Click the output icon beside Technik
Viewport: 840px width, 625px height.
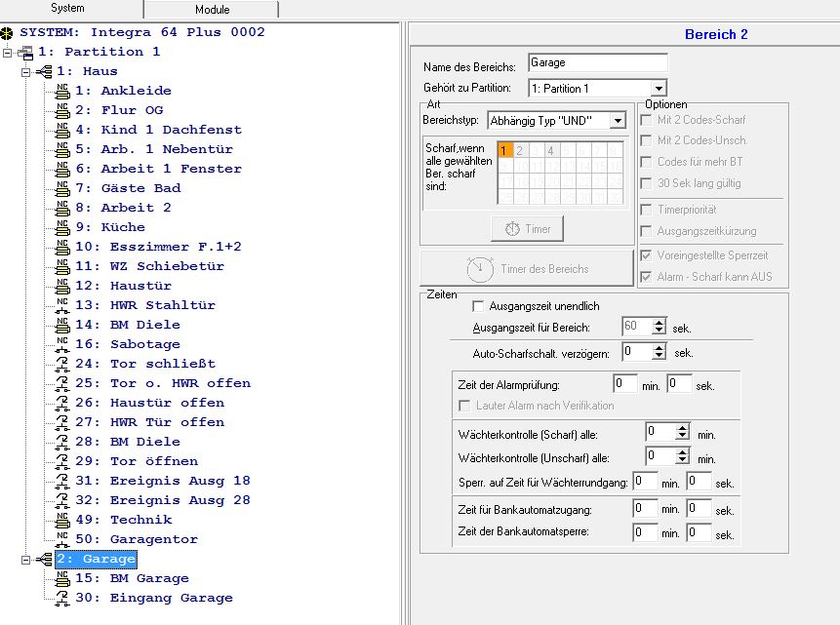pyautogui.click(x=62, y=520)
